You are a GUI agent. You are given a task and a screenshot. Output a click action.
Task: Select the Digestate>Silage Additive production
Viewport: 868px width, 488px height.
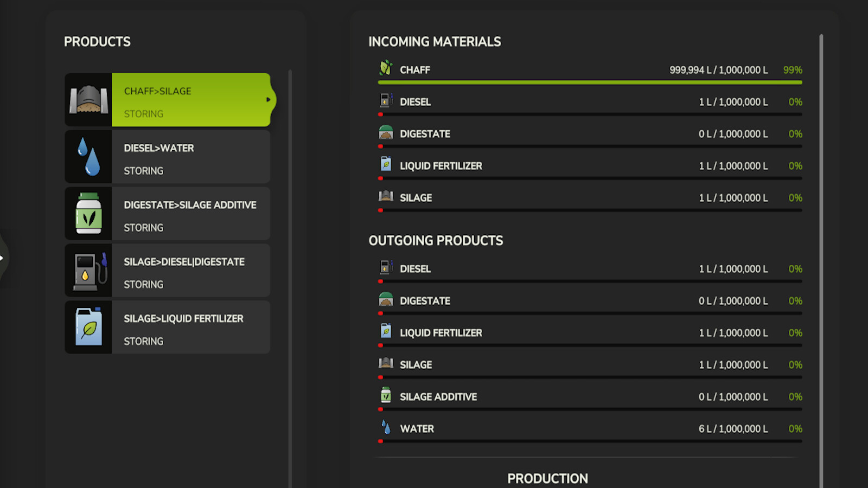(190, 214)
